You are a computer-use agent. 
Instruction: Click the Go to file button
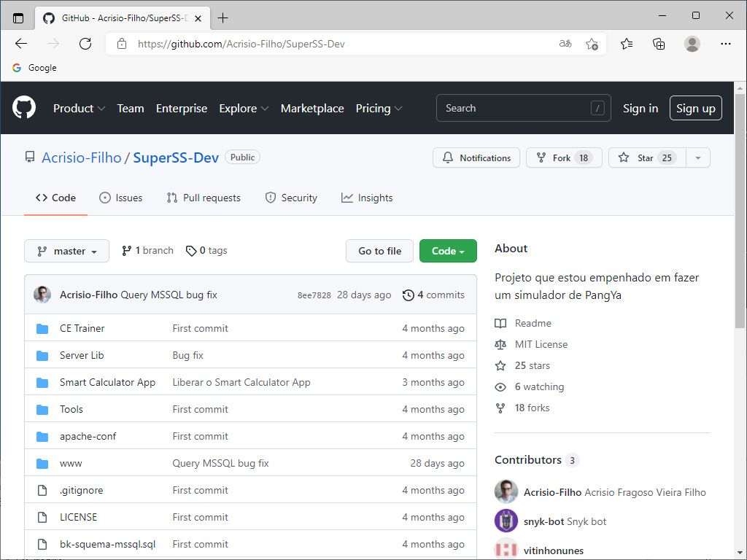tap(379, 251)
